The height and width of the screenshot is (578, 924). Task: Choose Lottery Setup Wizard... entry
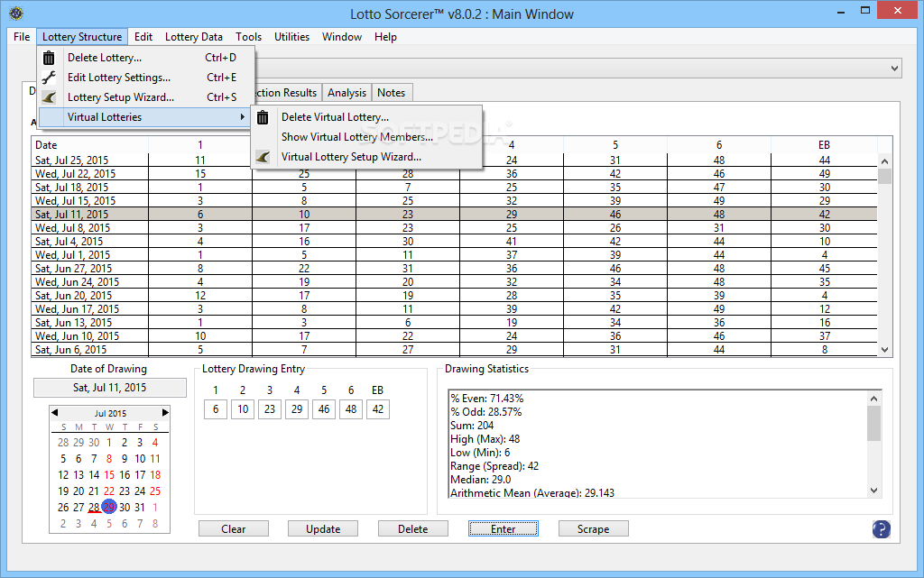(147, 97)
